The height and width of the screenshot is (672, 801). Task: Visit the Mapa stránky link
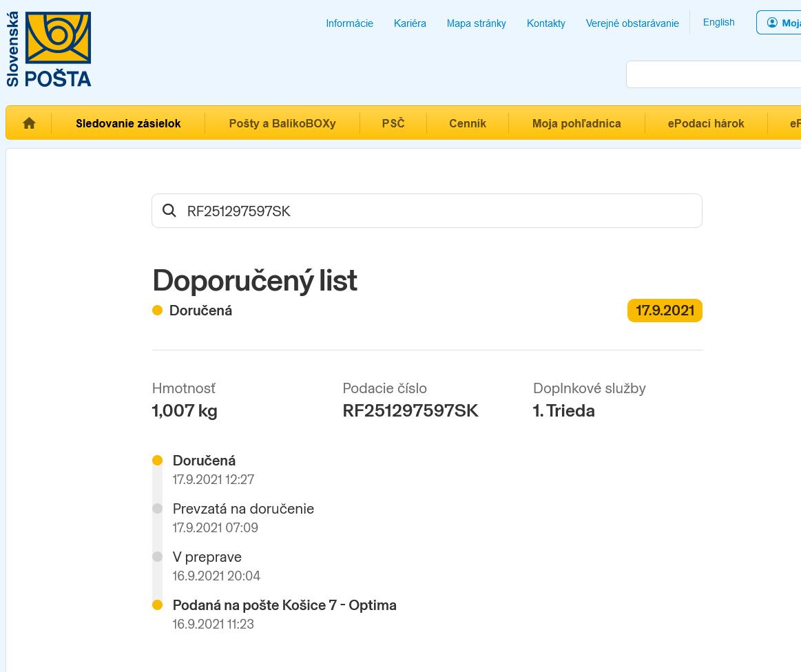(476, 23)
